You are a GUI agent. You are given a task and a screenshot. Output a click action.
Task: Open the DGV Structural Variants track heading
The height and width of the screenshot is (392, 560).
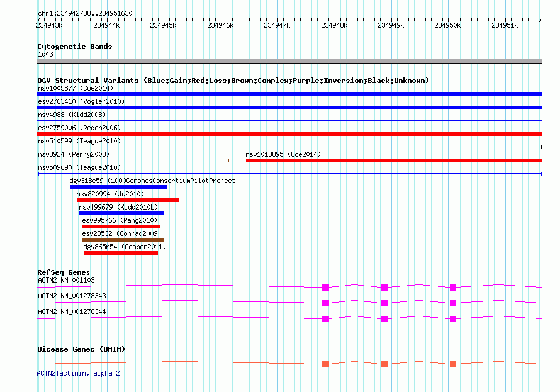(x=233, y=81)
